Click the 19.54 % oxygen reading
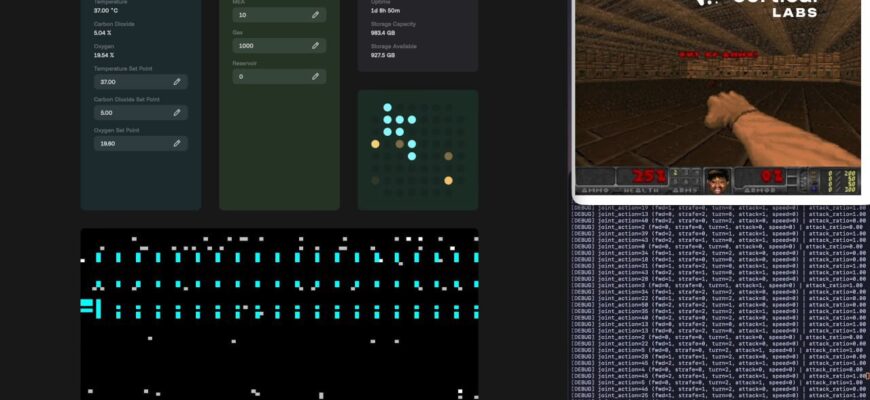Viewport: 870px width, 400px height. 104,55
